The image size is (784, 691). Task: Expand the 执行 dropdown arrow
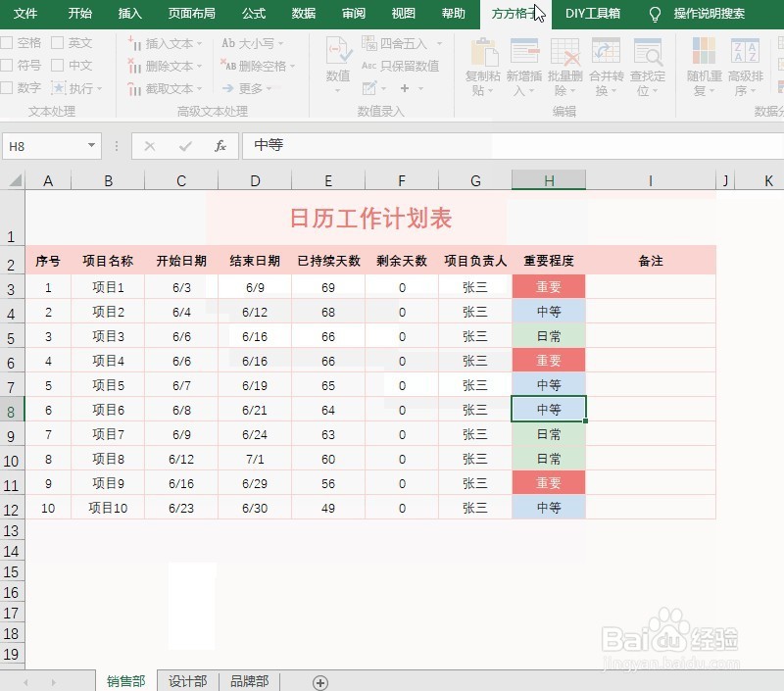click(x=99, y=89)
